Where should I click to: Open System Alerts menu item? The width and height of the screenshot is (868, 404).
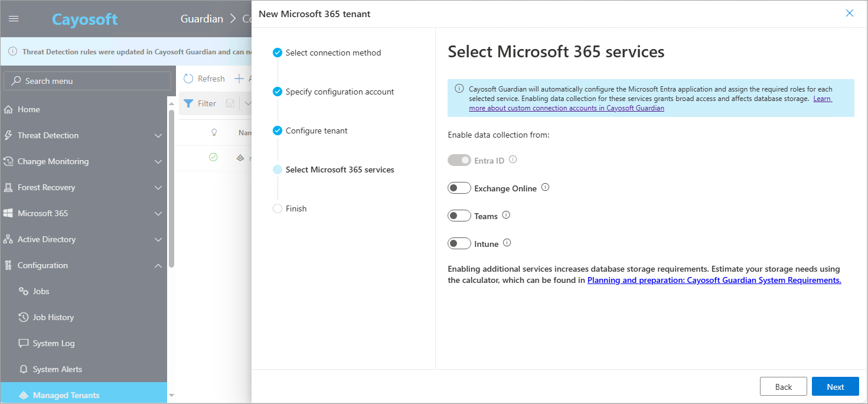click(x=84, y=369)
